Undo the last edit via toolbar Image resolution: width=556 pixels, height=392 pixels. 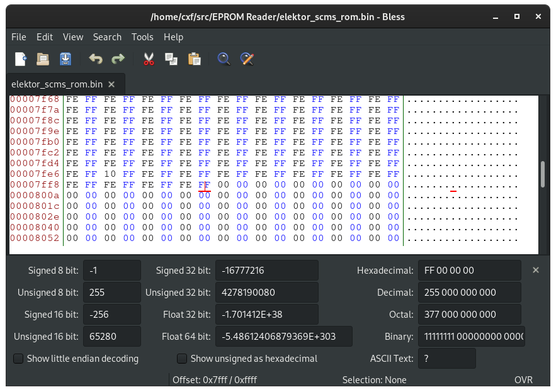click(x=96, y=59)
